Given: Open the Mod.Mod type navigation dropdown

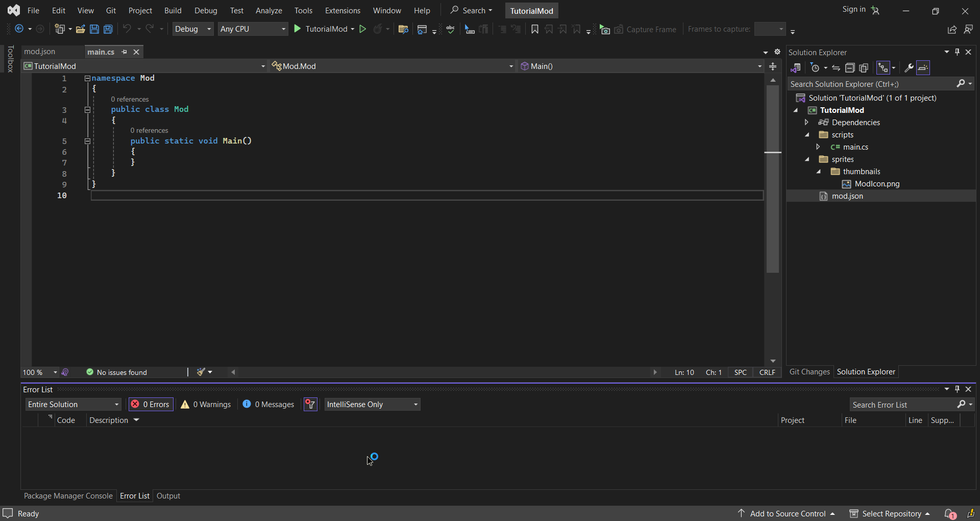Looking at the screenshot, I should pos(393,66).
